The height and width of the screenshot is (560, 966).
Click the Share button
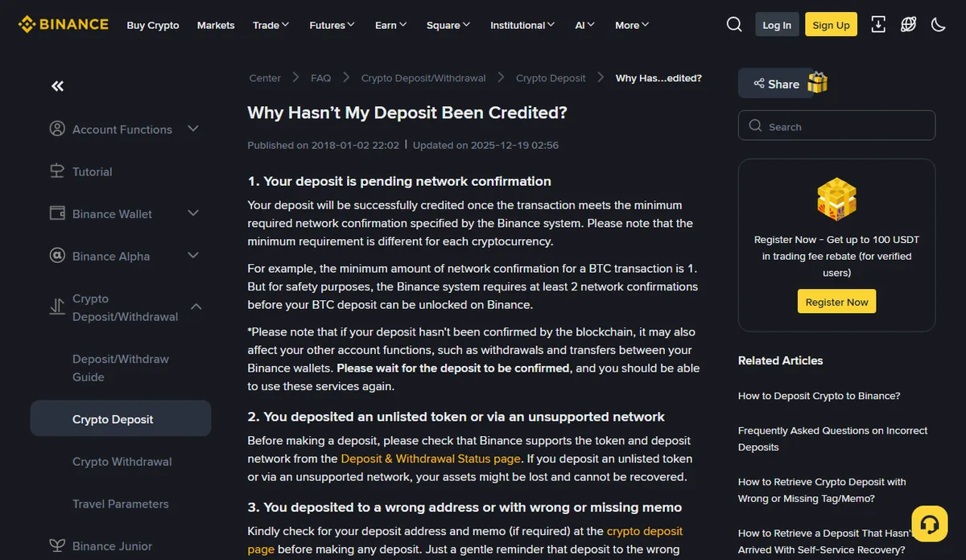pyautogui.click(x=776, y=84)
